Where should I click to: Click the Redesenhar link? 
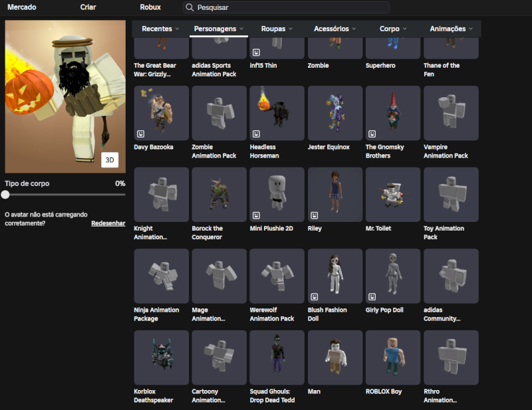pyautogui.click(x=108, y=223)
